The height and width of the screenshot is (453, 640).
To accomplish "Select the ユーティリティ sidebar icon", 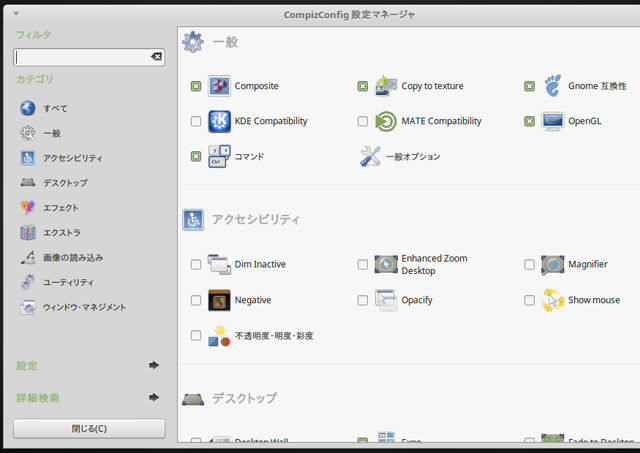I will click(28, 282).
